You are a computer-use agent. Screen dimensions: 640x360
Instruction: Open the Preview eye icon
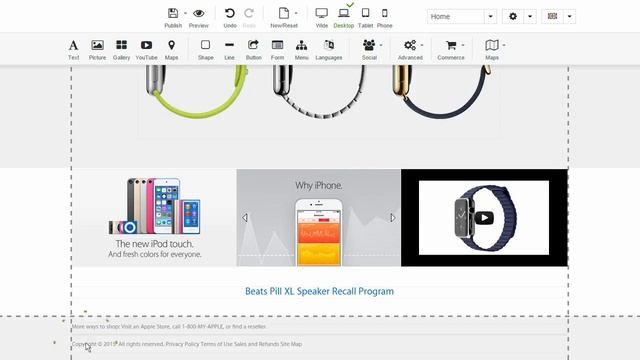coord(199,13)
